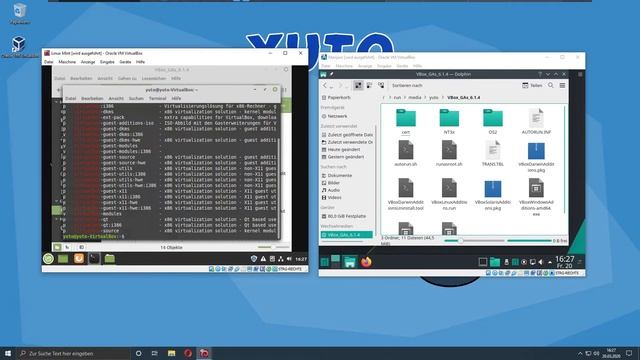Open 'Bearbeiten' menu in the Mint terminal

(x=92, y=98)
